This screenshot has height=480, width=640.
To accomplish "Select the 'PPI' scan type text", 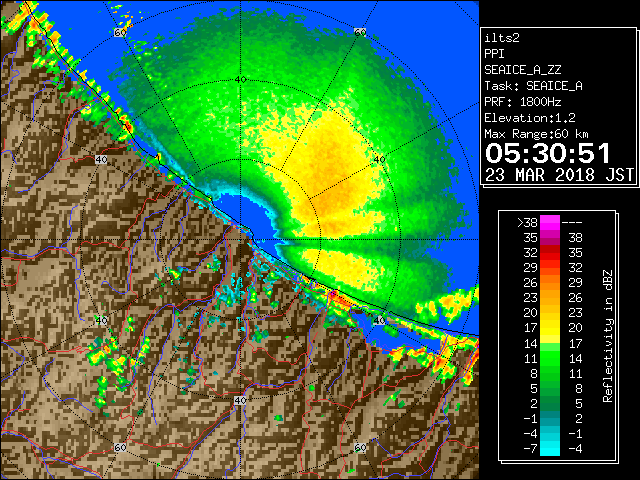I will (x=494, y=54).
